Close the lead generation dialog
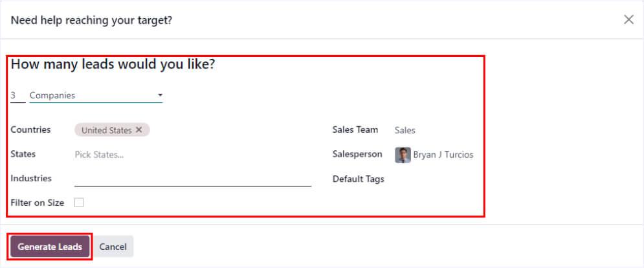The width and height of the screenshot is (644, 268). (628, 20)
